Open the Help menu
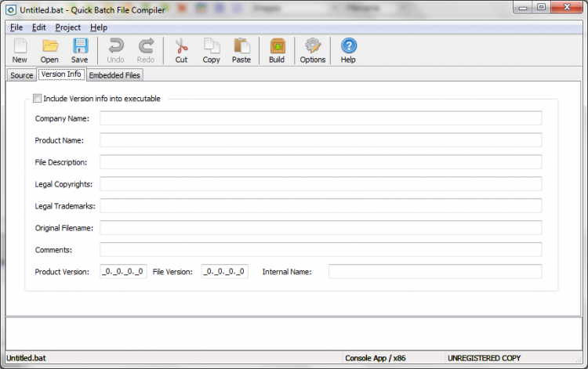 (99, 27)
